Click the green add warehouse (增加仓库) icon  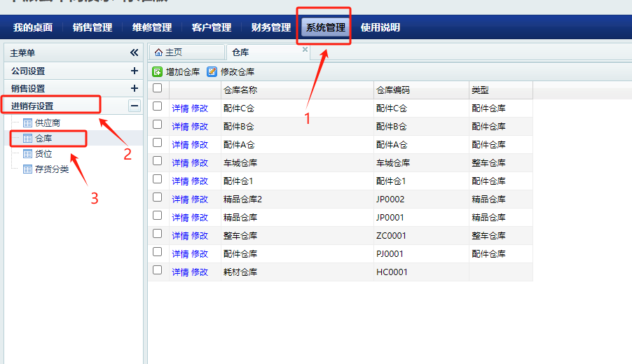pos(158,71)
